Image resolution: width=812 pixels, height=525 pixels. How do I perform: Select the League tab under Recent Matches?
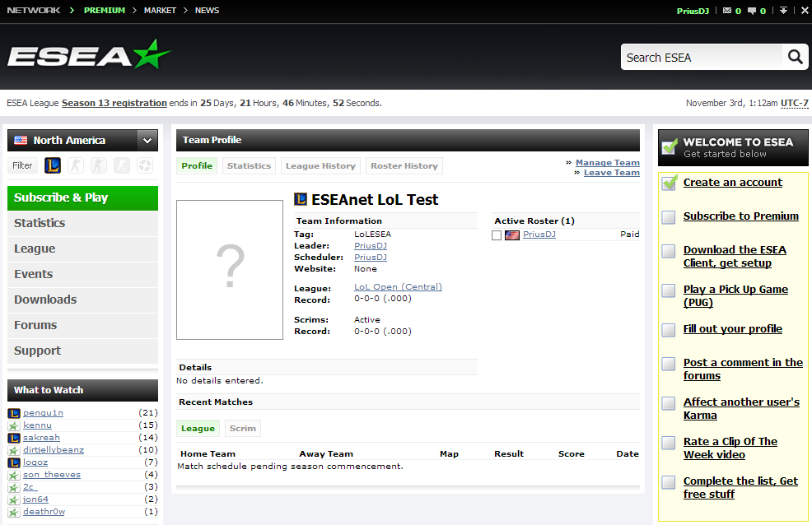pos(198,428)
